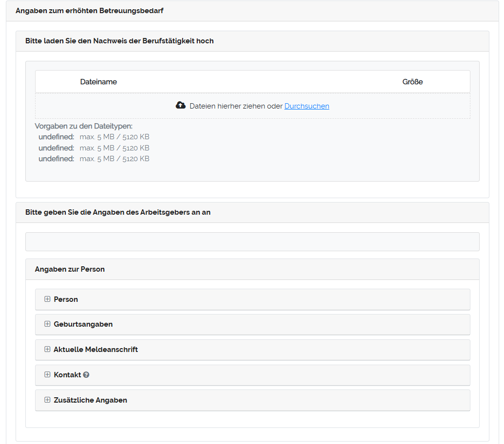Click the plus icon beside Geburtsangaben

point(47,324)
